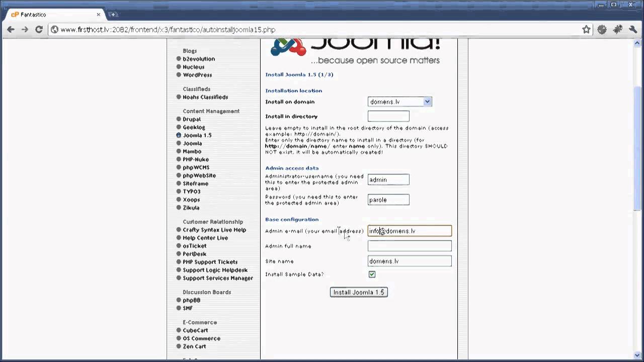644x362 pixels.
Task: Open the Xoops link
Action: coord(191,200)
